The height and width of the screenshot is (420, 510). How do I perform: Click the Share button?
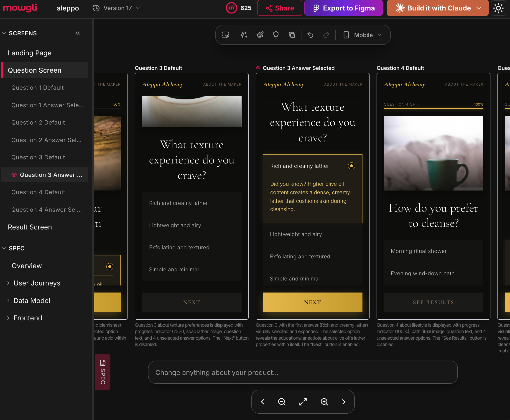pyautogui.click(x=280, y=8)
